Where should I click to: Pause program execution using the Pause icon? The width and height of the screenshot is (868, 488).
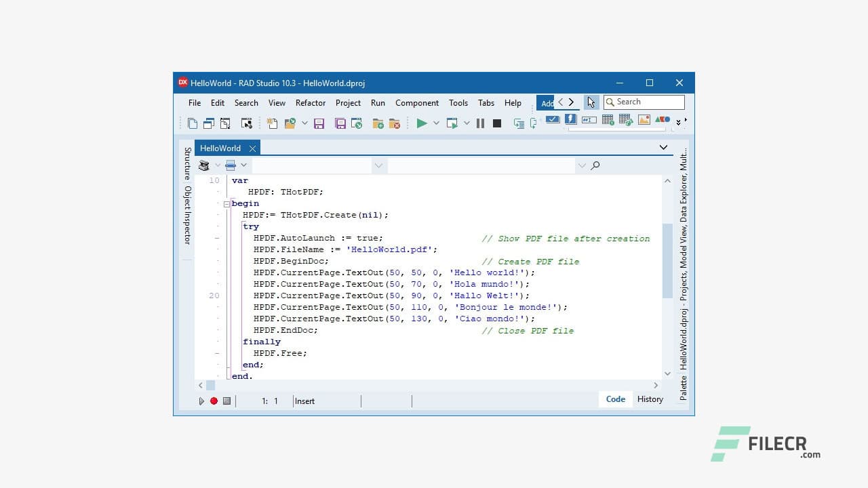pyautogui.click(x=481, y=123)
